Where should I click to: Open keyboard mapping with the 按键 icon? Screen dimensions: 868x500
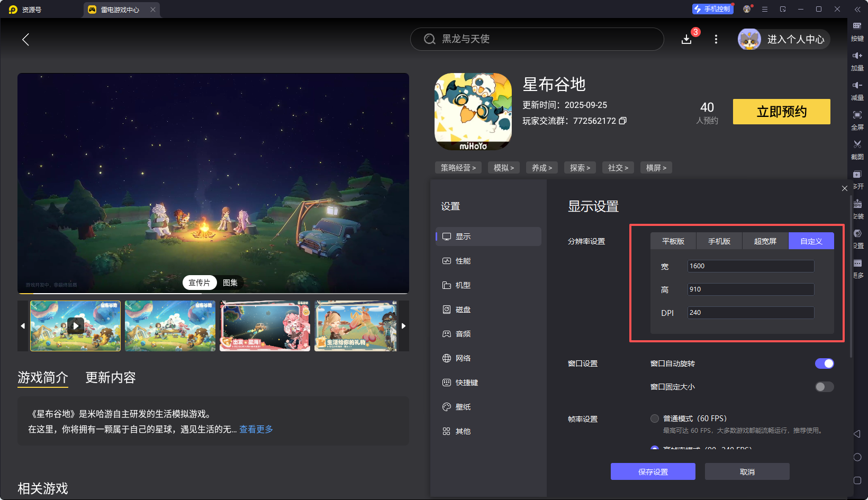click(857, 25)
